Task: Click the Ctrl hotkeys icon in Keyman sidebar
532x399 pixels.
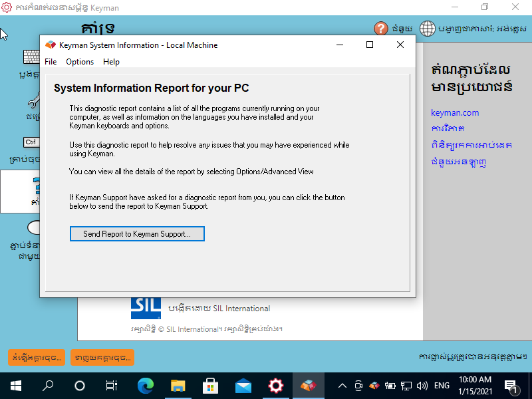Action: tap(31, 142)
